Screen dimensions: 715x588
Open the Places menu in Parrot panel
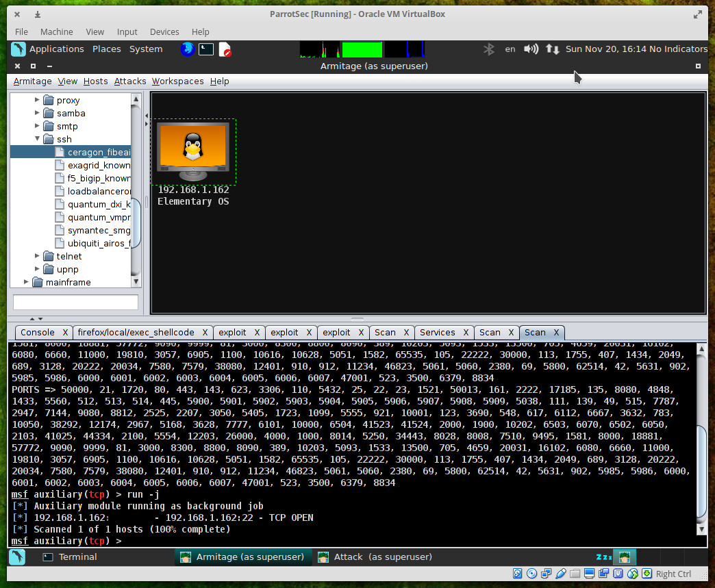107,49
